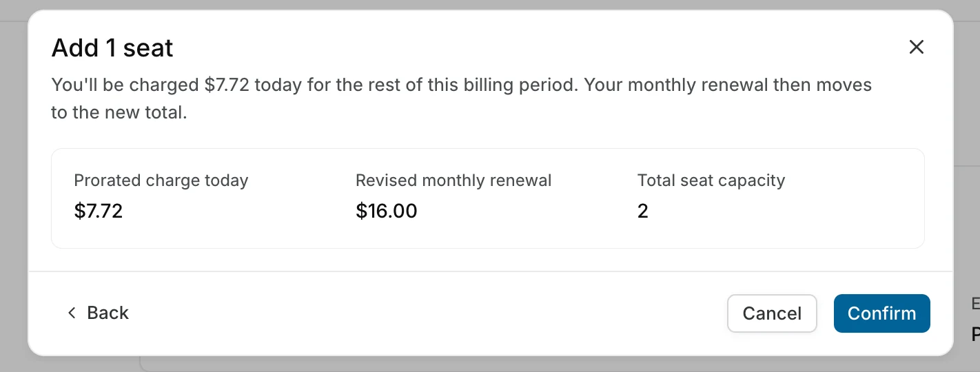Click the seat capacity value 2

coord(643,211)
